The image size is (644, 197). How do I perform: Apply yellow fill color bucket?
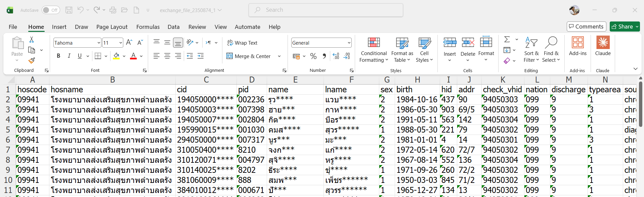[116, 56]
